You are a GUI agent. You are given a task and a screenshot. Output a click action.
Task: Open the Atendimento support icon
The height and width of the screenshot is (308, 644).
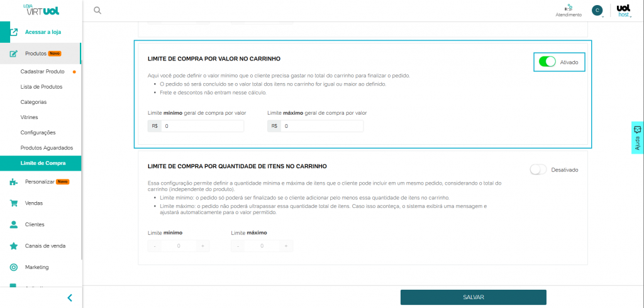pos(568,8)
